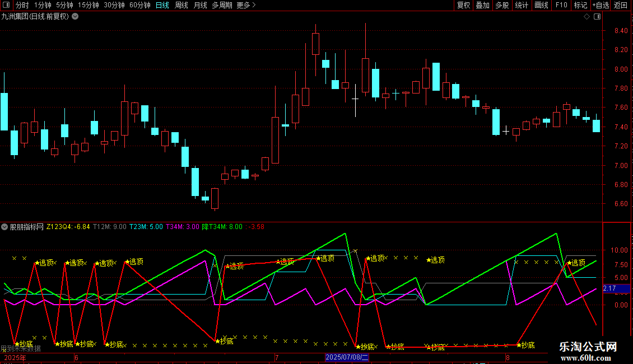Open dropdown beside 九洲集团 title
Viewport: 633px width, 364px height.
75,16
